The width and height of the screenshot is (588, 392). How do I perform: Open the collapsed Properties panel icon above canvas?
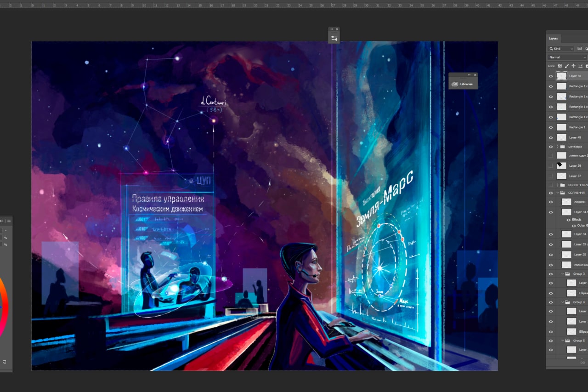click(334, 39)
